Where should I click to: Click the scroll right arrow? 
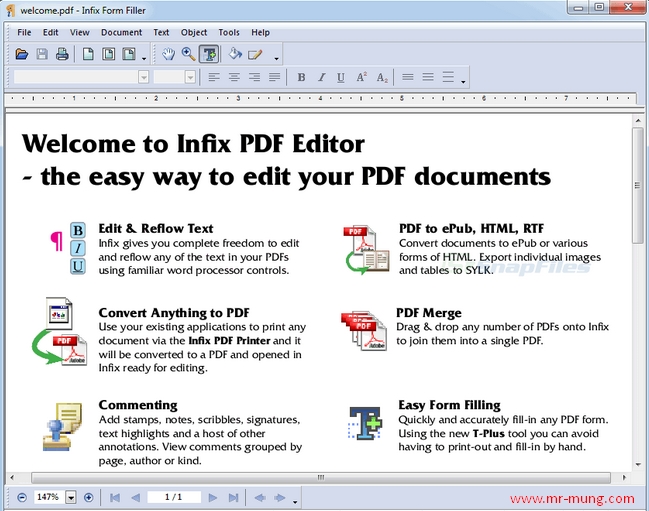pyautogui.click(x=624, y=477)
